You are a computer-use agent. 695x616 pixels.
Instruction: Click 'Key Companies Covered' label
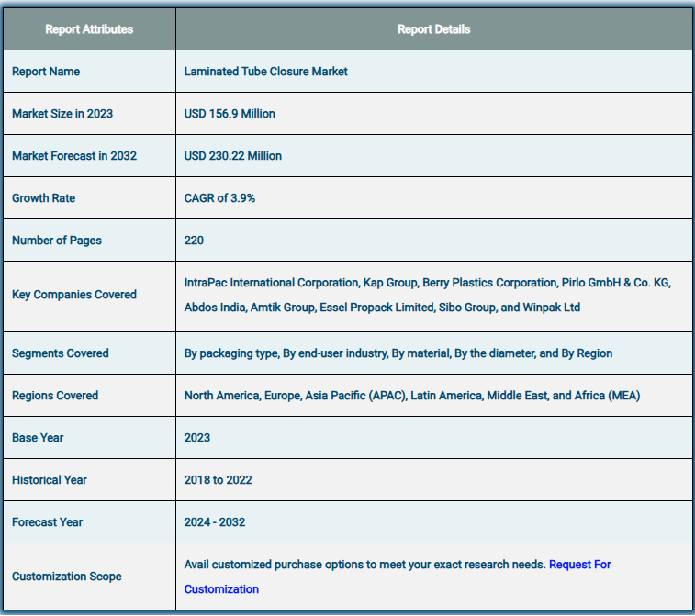tap(74, 295)
